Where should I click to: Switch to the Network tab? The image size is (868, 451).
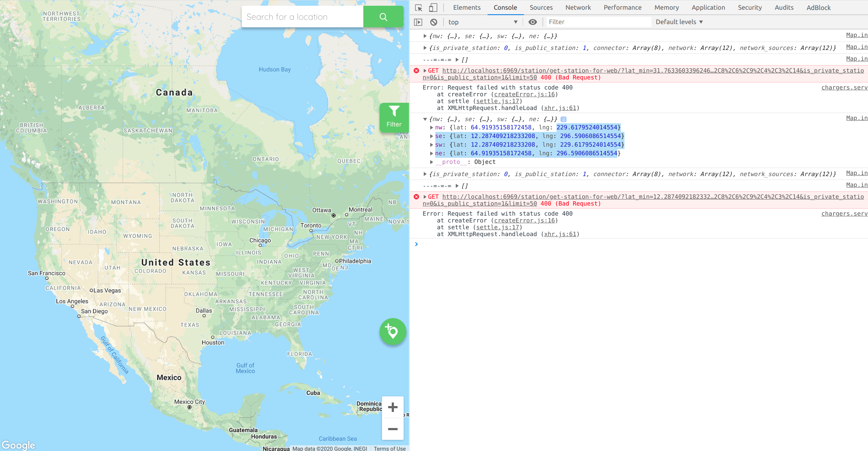pyautogui.click(x=577, y=7)
